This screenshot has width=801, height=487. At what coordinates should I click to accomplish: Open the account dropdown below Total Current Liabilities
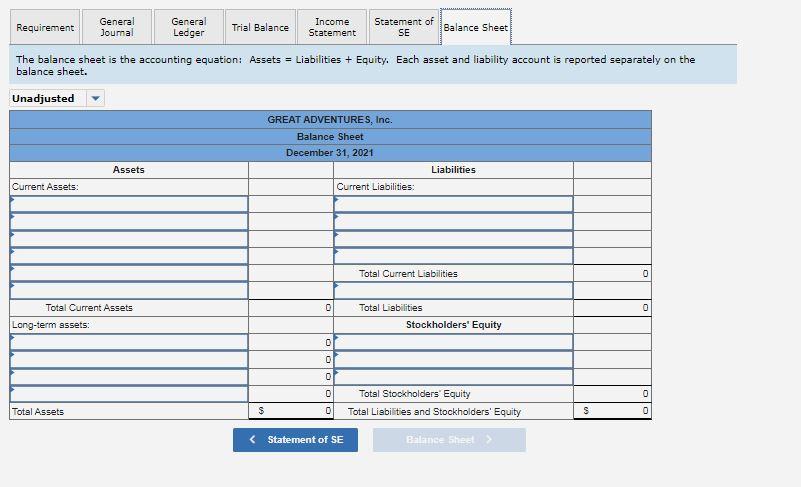453,290
